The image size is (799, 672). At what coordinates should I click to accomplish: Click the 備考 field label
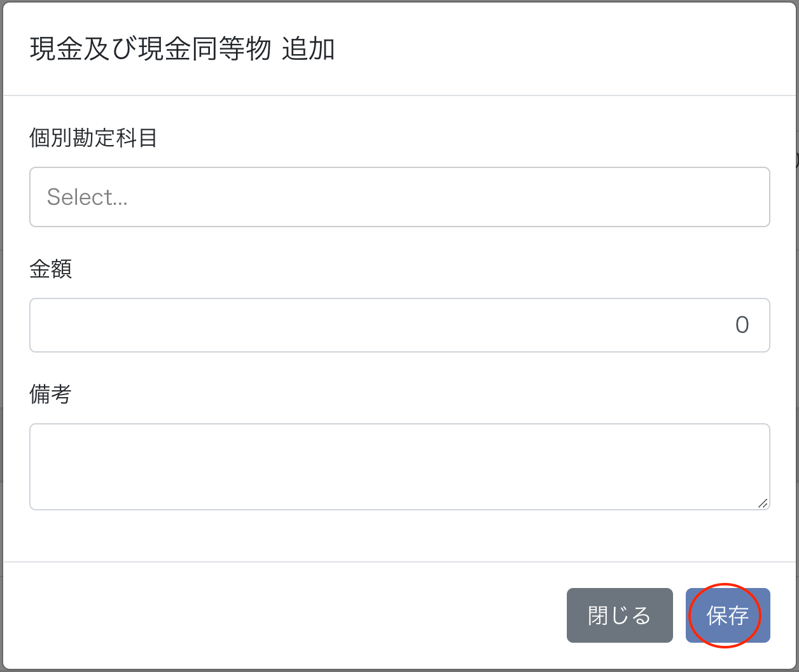(50, 394)
